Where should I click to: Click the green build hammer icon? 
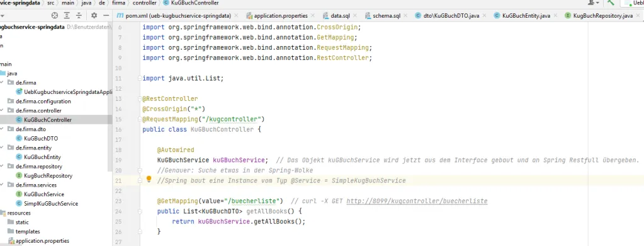click(611, 3)
